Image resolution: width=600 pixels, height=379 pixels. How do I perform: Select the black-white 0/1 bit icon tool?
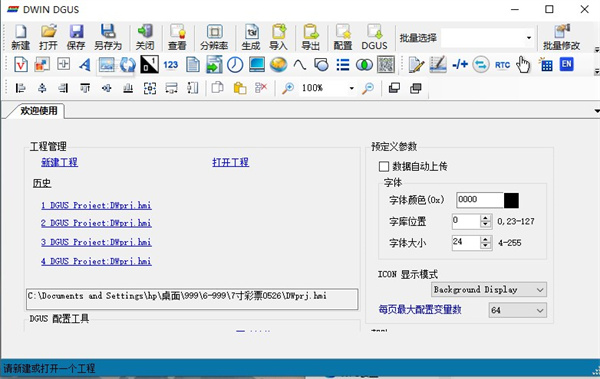tap(149, 64)
